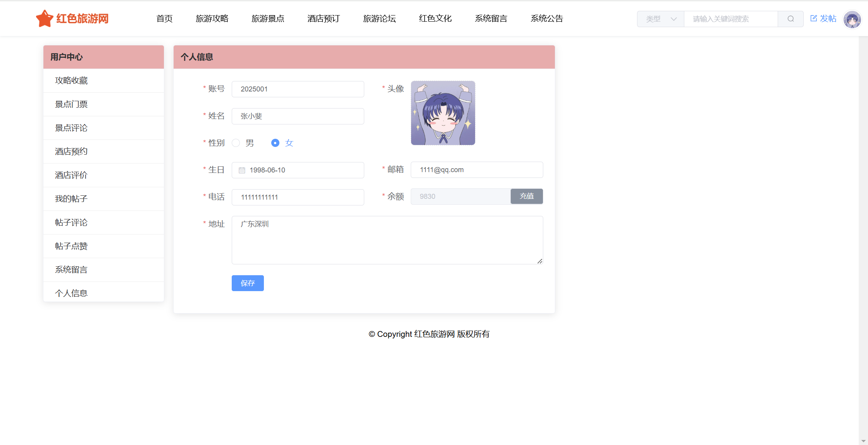Click the 充值 recharge button

[527, 196]
